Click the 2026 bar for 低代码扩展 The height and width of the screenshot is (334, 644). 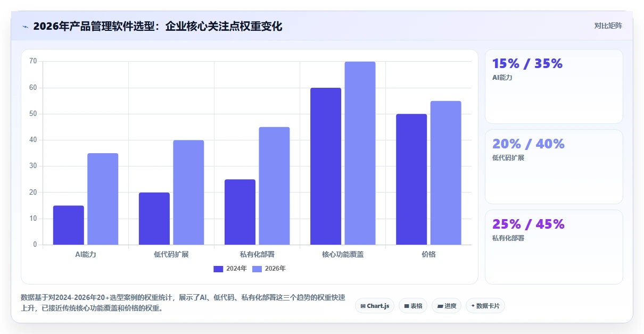[188, 193]
